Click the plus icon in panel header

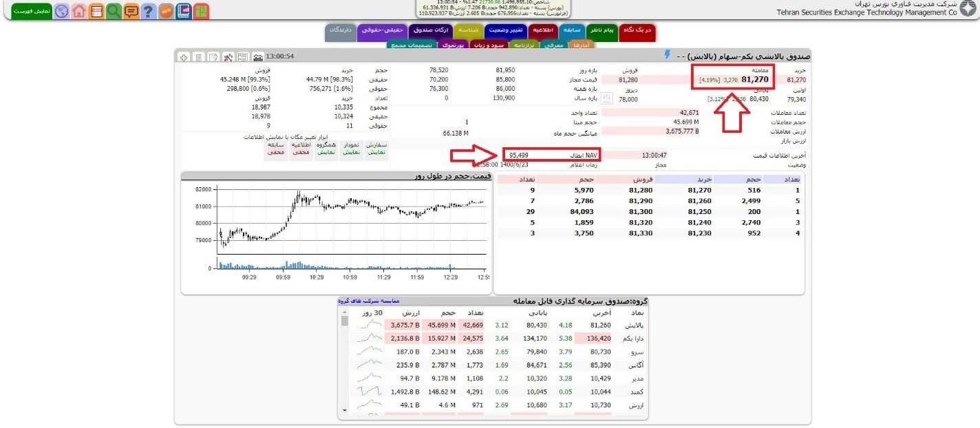[183, 56]
